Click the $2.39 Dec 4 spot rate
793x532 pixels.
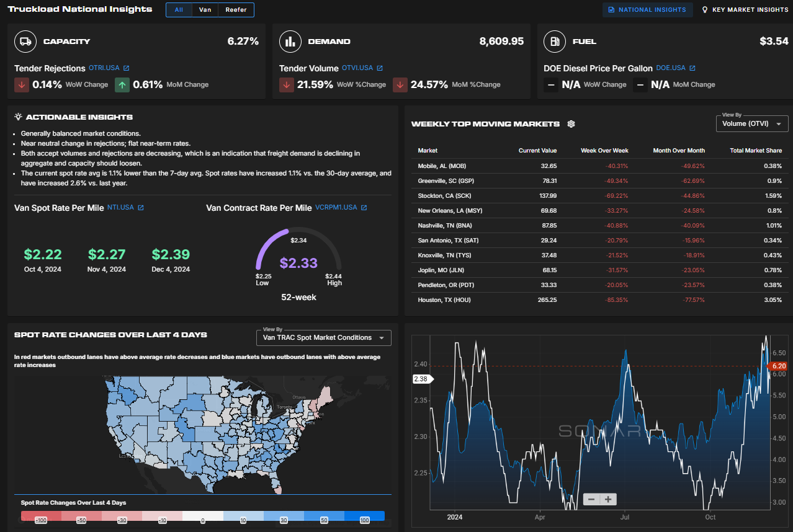[x=171, y=254]
